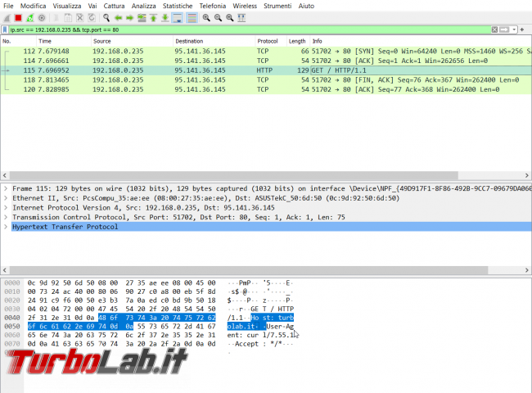Open the Visualizza menu
532x393 pixels.
pos(67,6)
